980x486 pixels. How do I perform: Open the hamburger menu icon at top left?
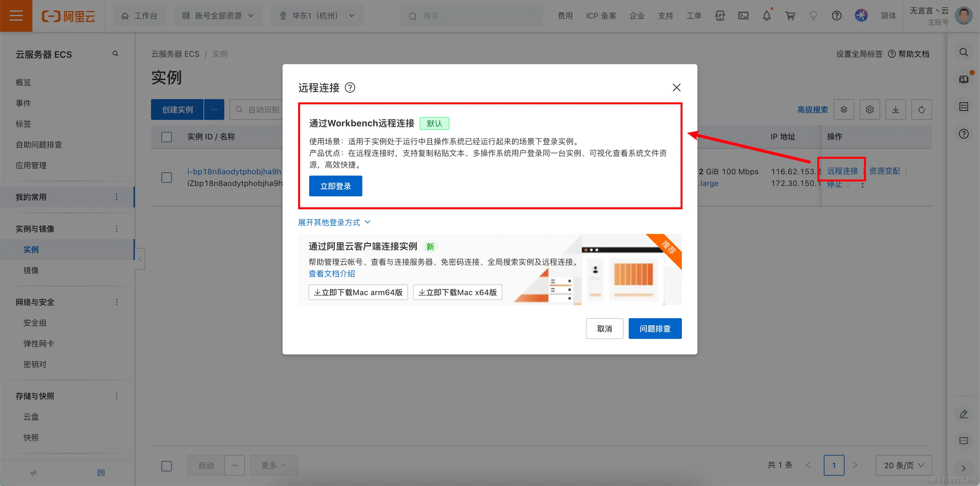point(16,16)
